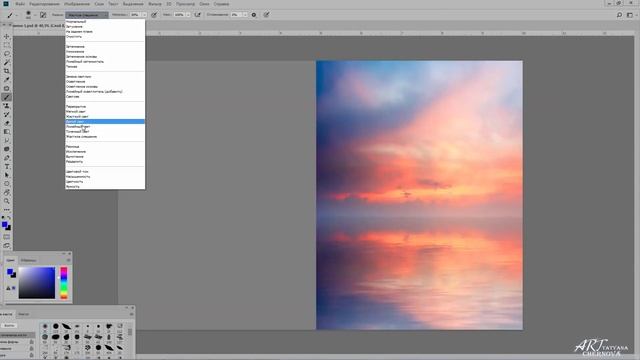
Task: Select the Eraser tool
Action: click(7, 123)
